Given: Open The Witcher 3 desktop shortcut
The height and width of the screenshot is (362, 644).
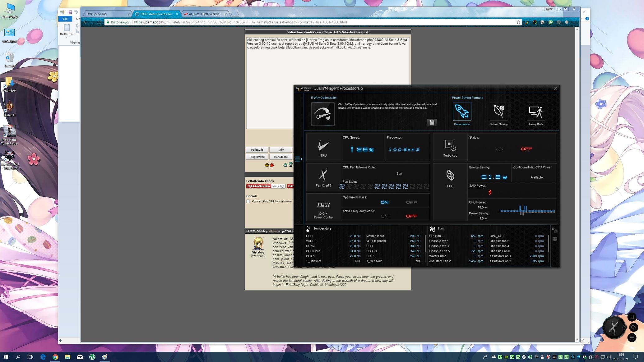Looking at the screenshot, I should coord(9,160).
